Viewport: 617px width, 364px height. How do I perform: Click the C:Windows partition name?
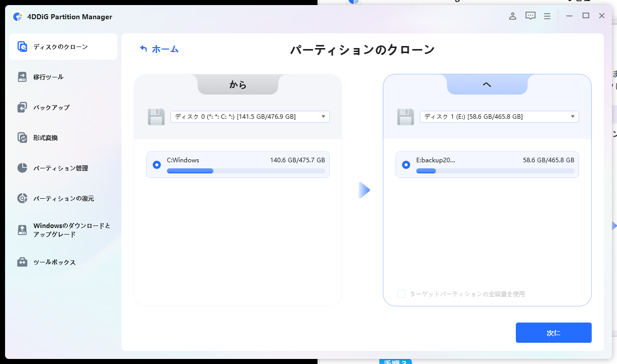(x=183, y=160)
